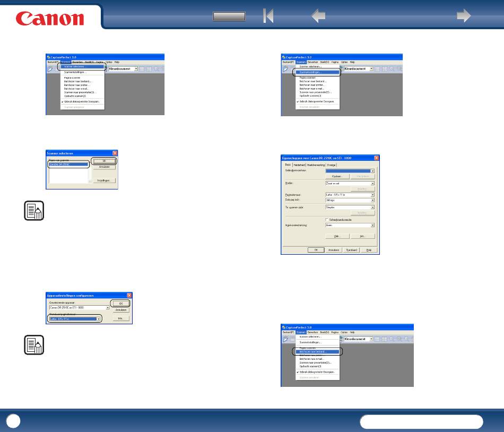Viewport: 504px width, 432px height.
Task: Open Instellingen in Scanner selecteren dialog
Action: [x=104, y=180]
